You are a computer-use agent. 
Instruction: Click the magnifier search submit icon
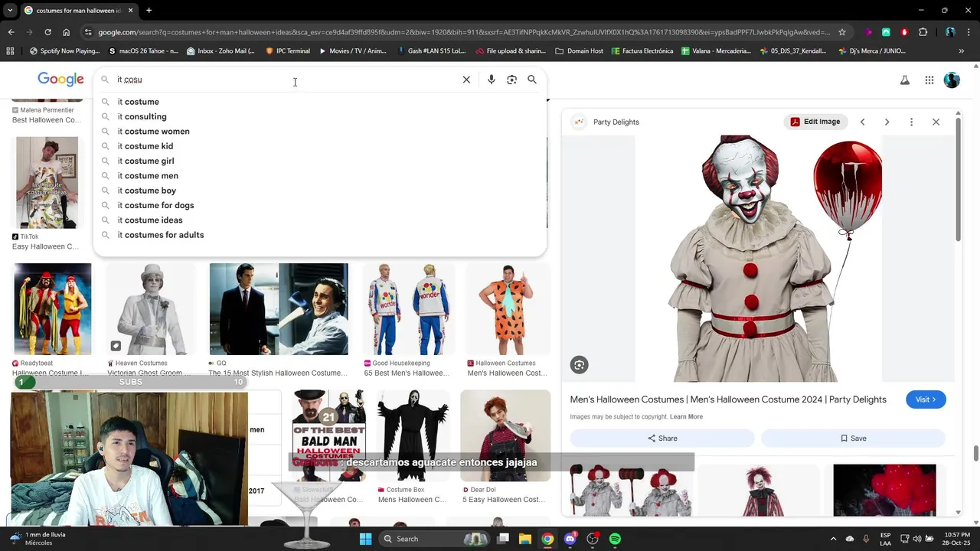click(x=532, y=80)
